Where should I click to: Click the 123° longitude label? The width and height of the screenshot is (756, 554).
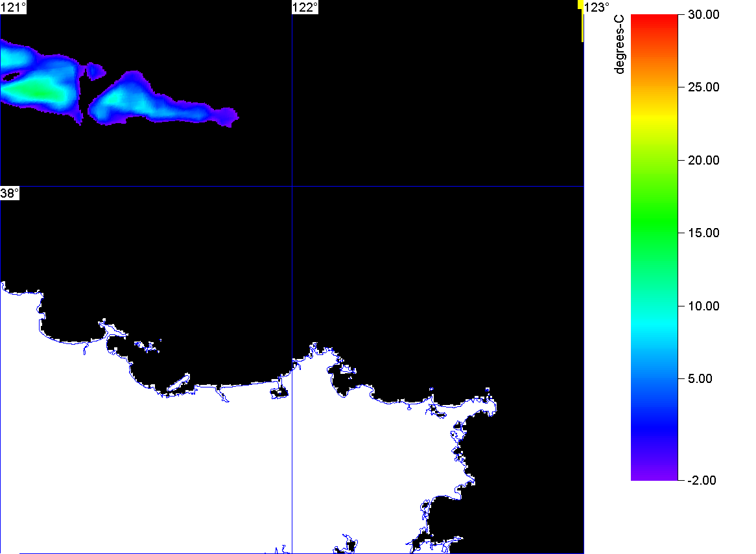tap(597, 7)
